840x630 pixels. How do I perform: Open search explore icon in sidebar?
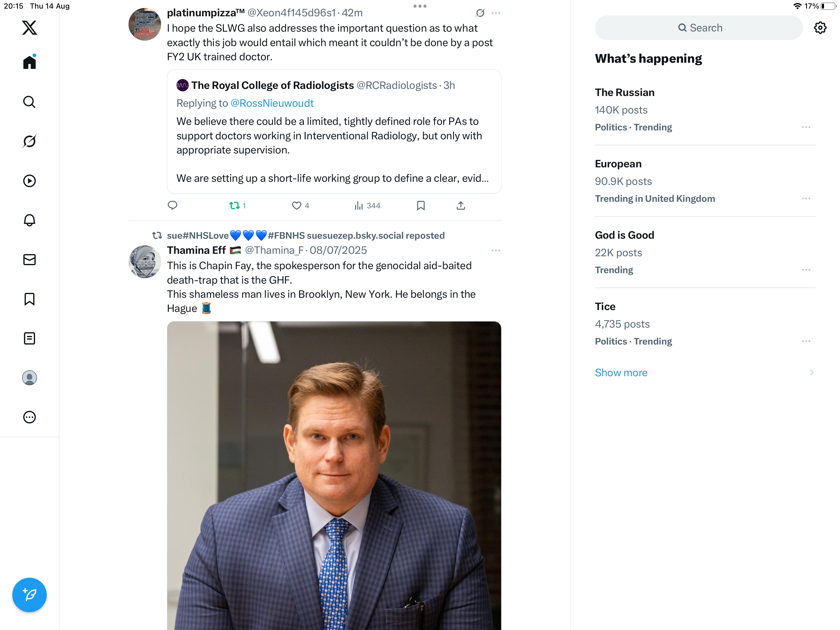coord(29,102)
